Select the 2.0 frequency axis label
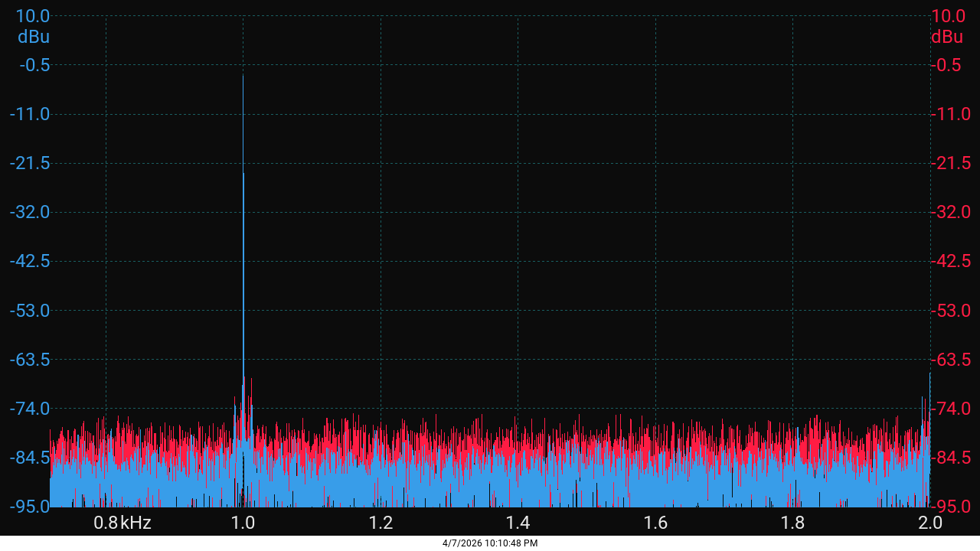The image size is (980, 551). [x=929, y=523]
